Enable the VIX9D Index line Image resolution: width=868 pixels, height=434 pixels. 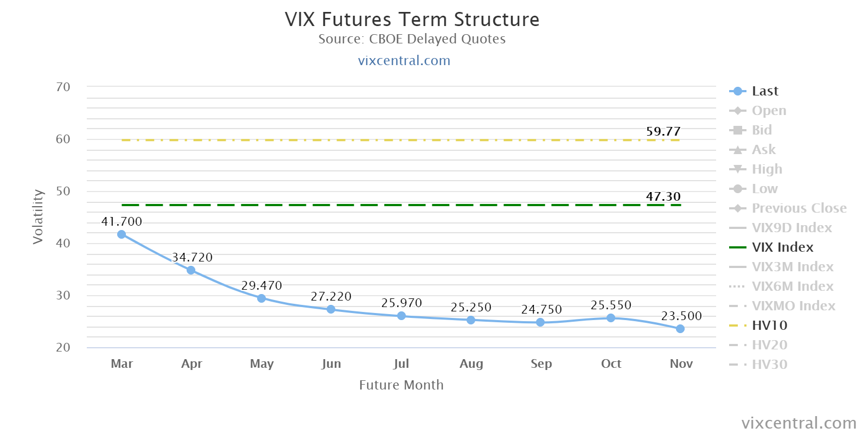point(792,228)
